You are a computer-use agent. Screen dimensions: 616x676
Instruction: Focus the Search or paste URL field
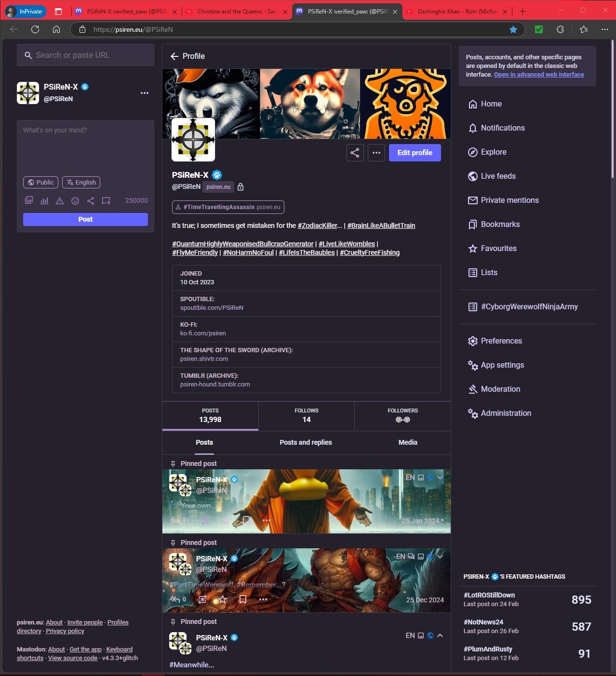click(85, 55)
